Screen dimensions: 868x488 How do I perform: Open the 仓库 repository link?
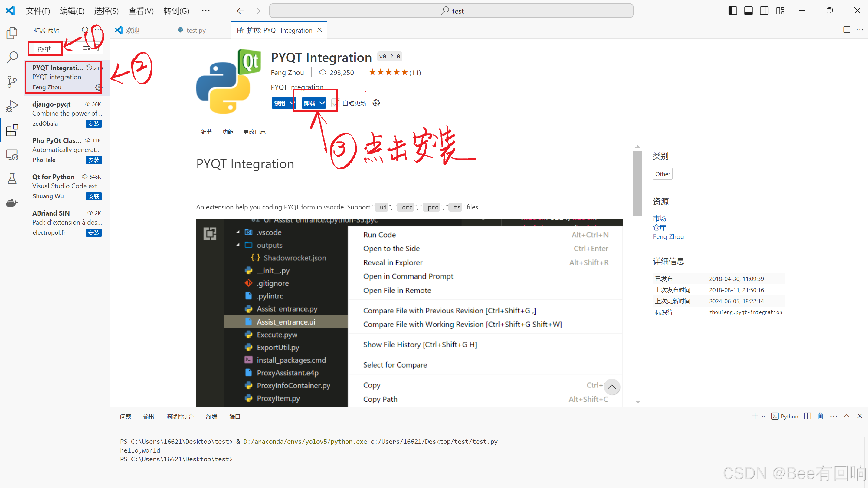coord(660,227)
